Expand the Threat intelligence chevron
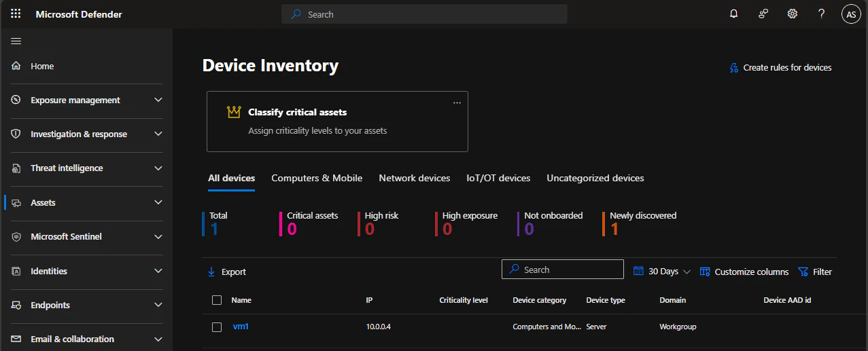The width and height of the screenshot is (868, 351). point(158,168)
